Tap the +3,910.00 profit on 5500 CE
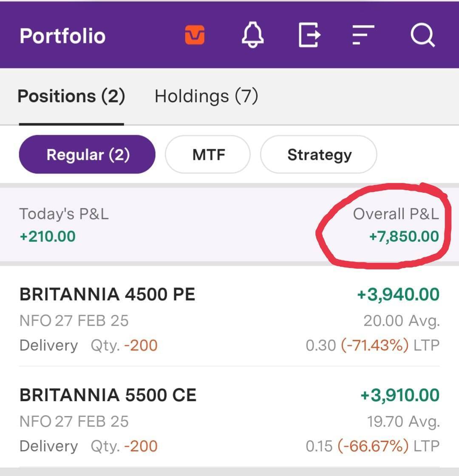This screenshot has width=459, height=476. (x=399, y=396)
